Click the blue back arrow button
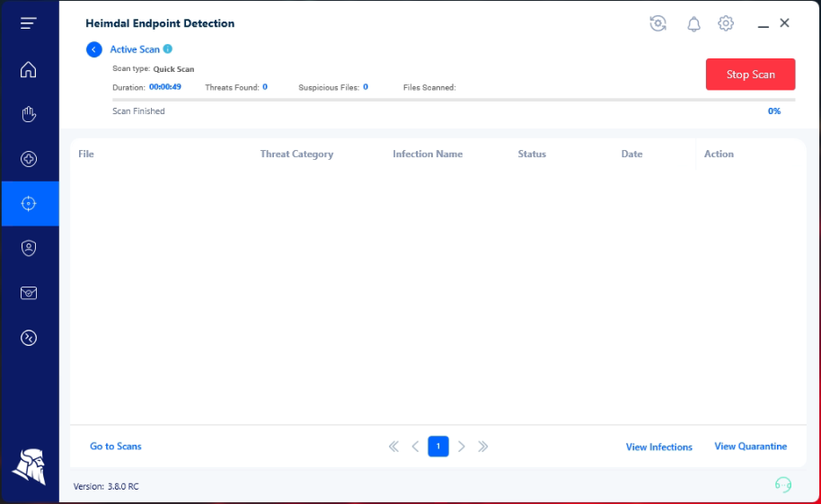This screenshot has height=504, width=821. 93,49
